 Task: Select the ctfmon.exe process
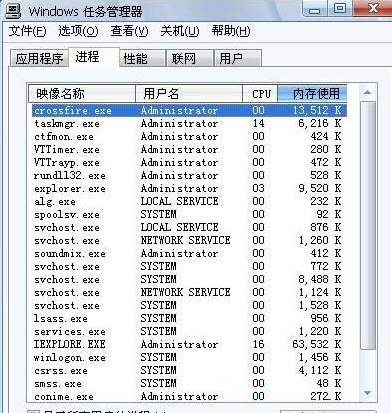(x=189, y=136)
